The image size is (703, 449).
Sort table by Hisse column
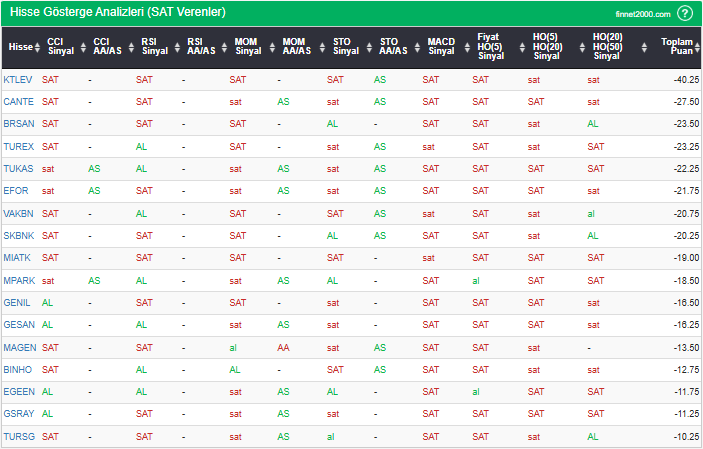[x=20, y=46]
